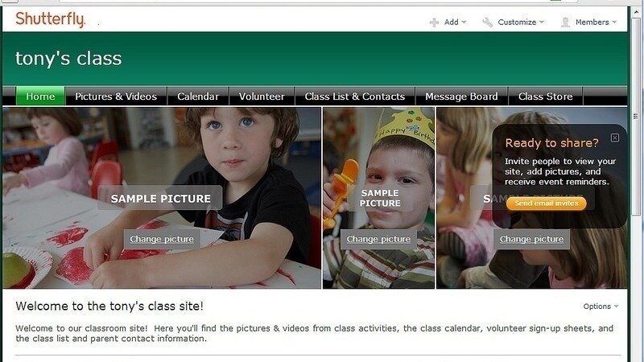The height and width of the screenshot is (362, 644).
Task: Click the page's vertical scrollbar
Action: pos(636,123)
